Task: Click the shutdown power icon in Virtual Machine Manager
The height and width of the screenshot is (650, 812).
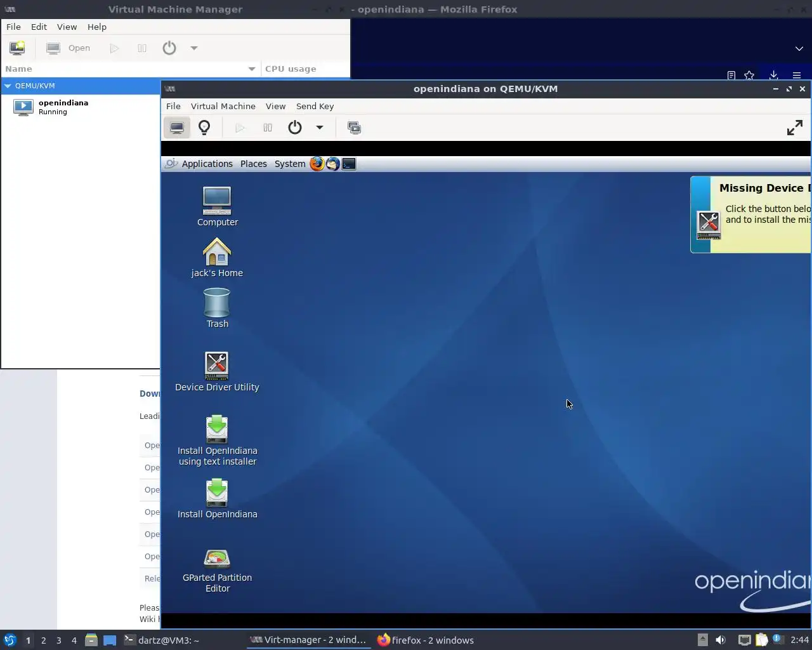Action: pos(169,48)
